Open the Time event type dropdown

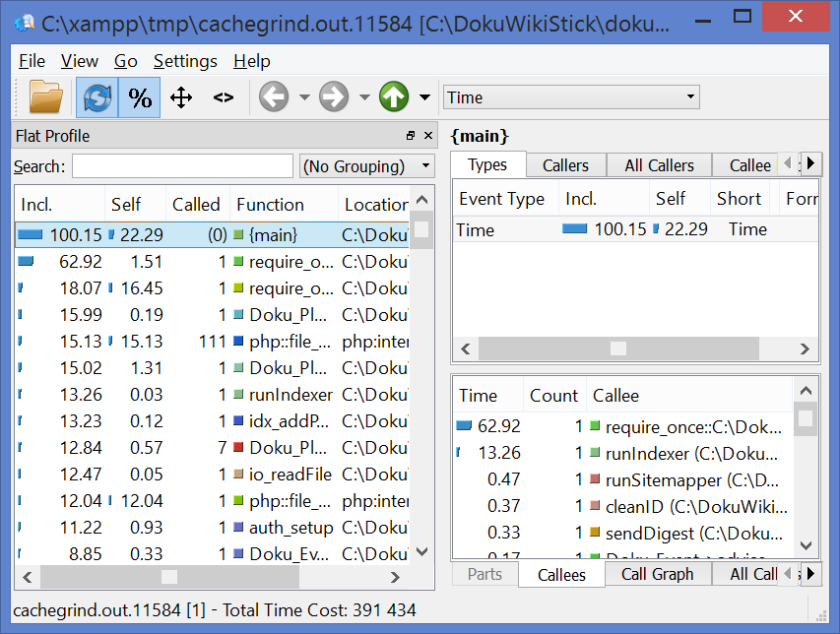pos(570,97)
